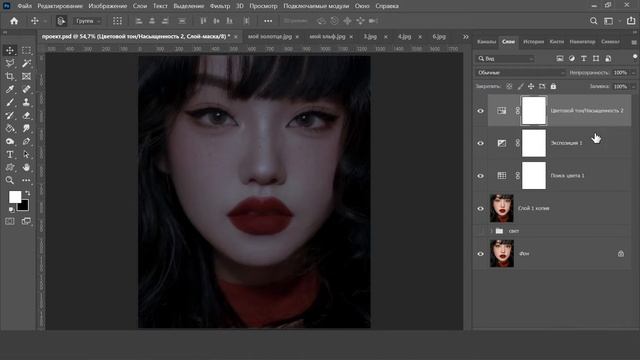Select the Pen tool

coord(26,142)
